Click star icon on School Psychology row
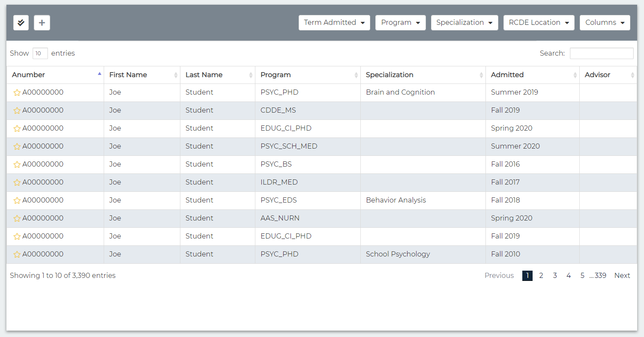The height and width of the screenshot is (337, 644). coord(17,254)
